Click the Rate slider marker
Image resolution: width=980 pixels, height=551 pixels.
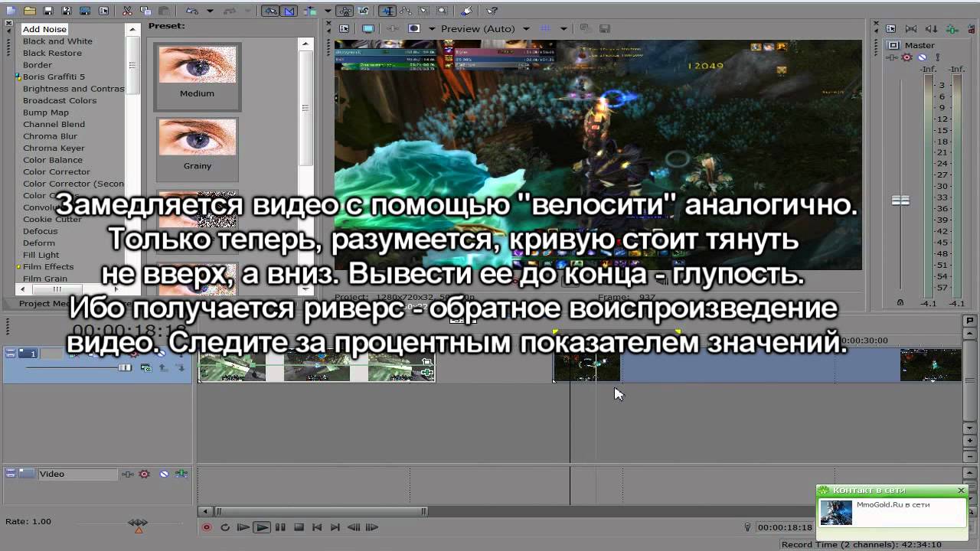(x=139, y=528)
